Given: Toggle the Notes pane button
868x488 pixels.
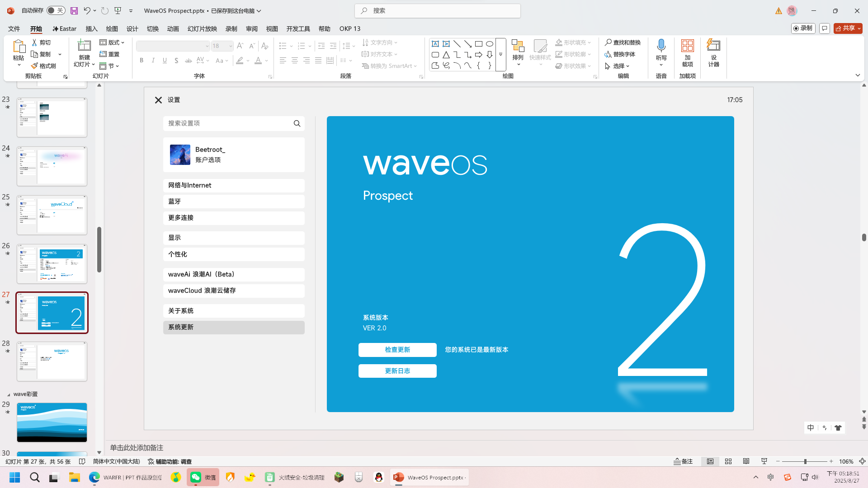Looking at the screenshot, I should 683,461.
